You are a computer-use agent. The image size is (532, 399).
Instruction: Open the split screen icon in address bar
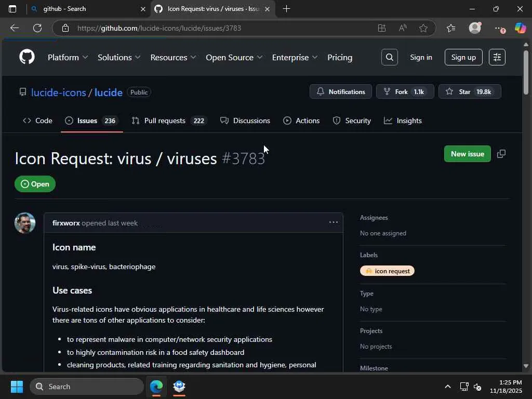(x=382, y=28)
